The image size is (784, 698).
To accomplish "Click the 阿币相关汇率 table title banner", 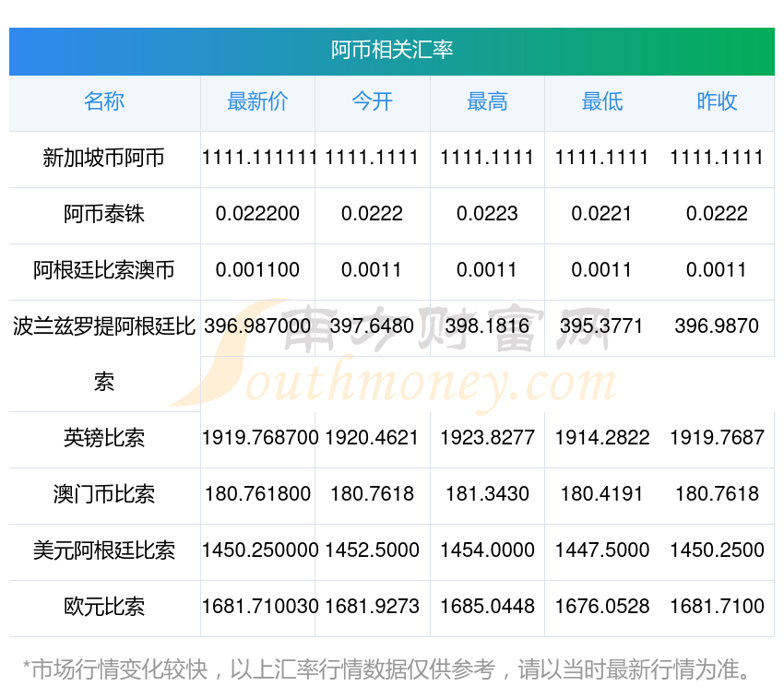I will (392, 50).
